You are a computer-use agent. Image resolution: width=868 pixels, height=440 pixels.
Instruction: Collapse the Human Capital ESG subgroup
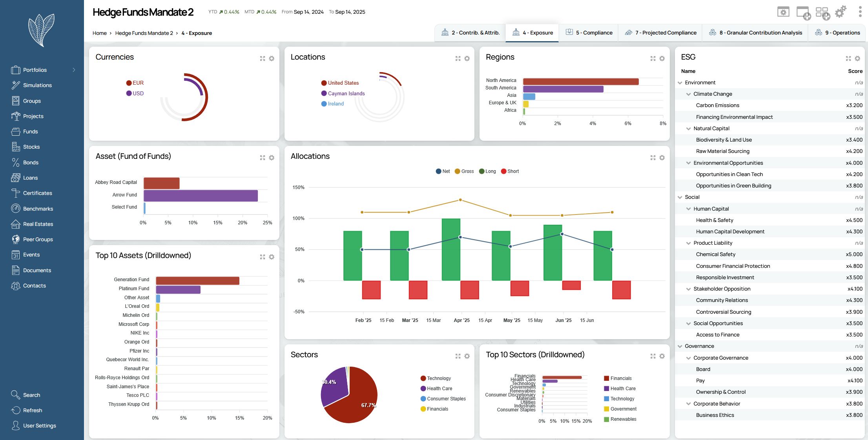688,209
